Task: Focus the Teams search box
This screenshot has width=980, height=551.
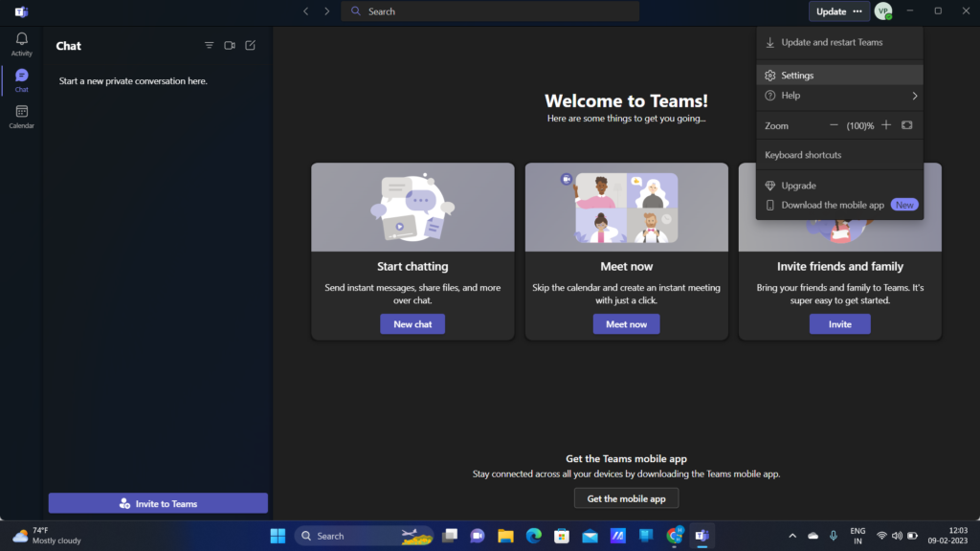Action: [490, 11]
